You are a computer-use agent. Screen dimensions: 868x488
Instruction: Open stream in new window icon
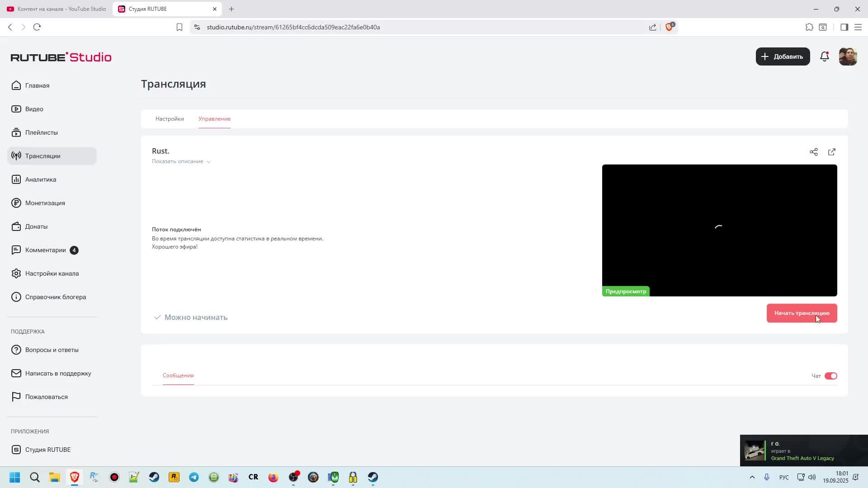click(x=832, y=152)
